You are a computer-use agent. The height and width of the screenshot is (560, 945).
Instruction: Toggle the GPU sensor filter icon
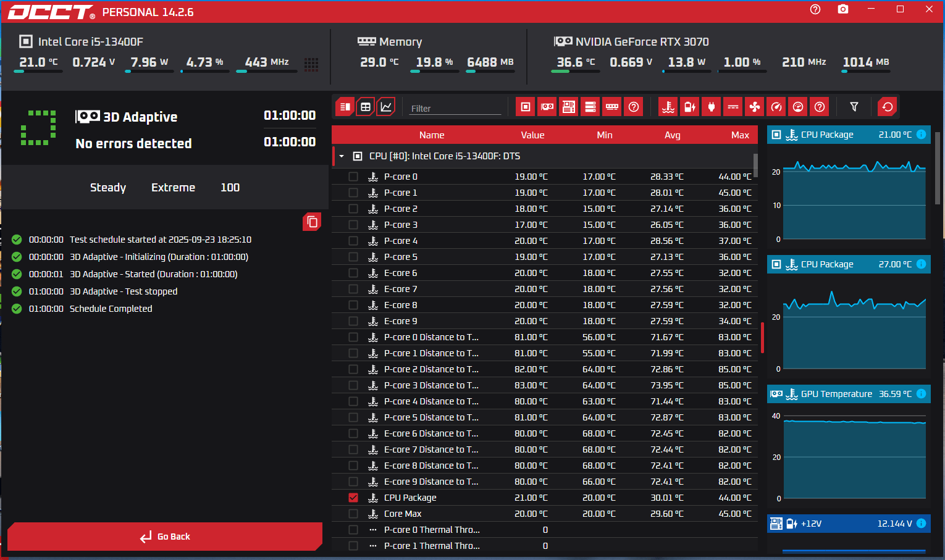click(x=547, y=107)
